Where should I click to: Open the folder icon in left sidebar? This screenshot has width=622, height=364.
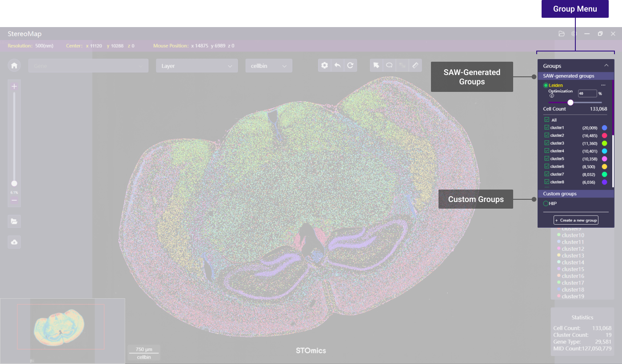point(14,221)
